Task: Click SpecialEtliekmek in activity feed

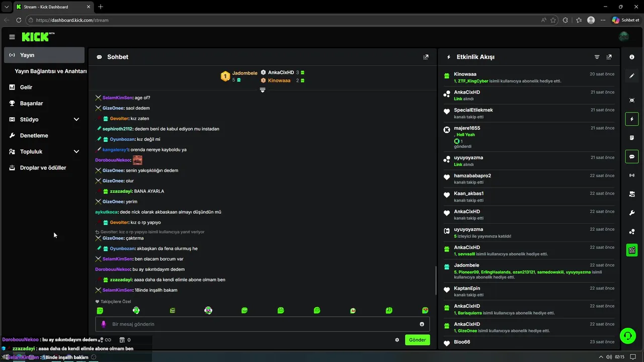Action: [473, 110]
